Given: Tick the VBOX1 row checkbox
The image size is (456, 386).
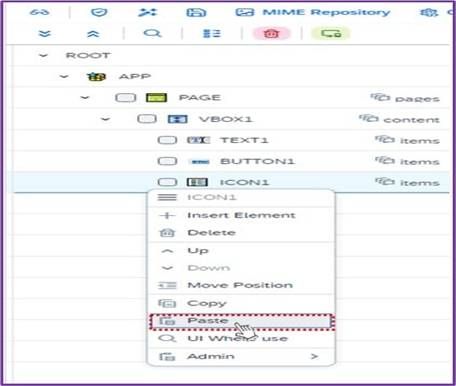Looking at the screenshot, I should (x=147, y=119).
